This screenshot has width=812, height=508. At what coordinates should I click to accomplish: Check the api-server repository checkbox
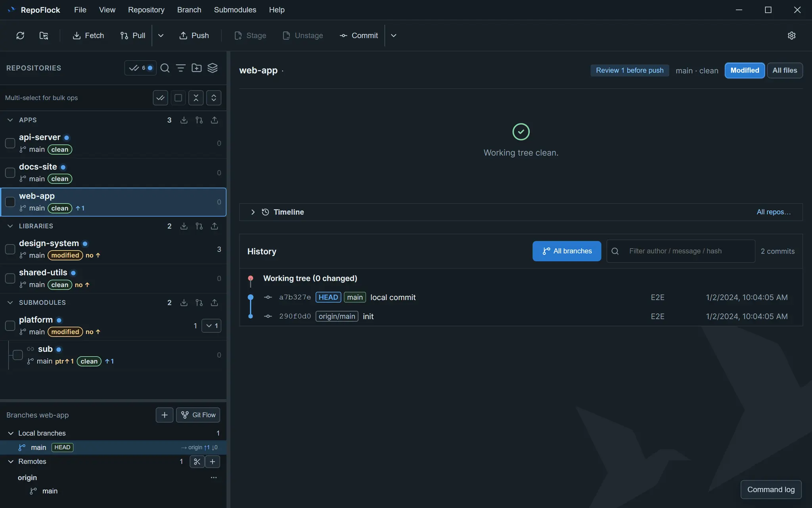(10, 143)
